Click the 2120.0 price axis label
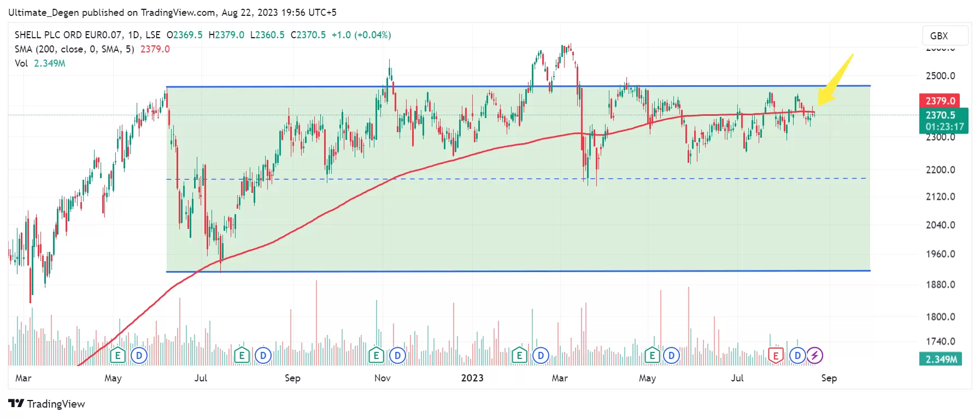980x418 pixels. tap(941, 197)
